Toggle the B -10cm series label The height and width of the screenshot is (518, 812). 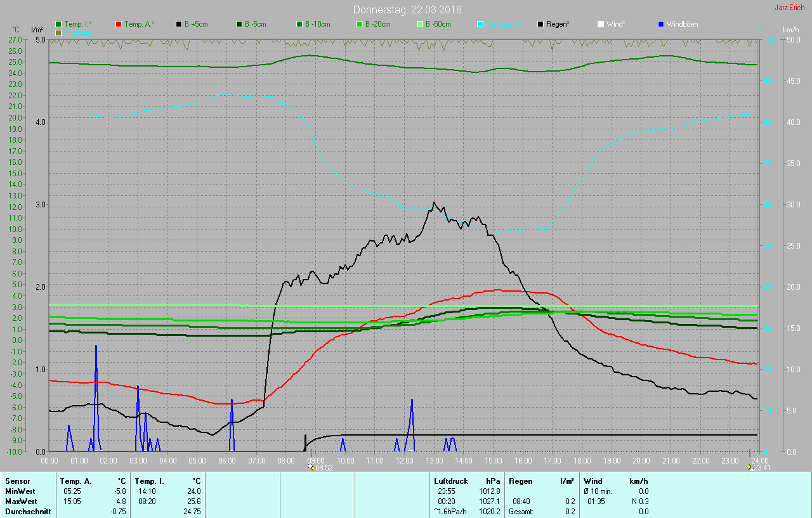point(317,24)
